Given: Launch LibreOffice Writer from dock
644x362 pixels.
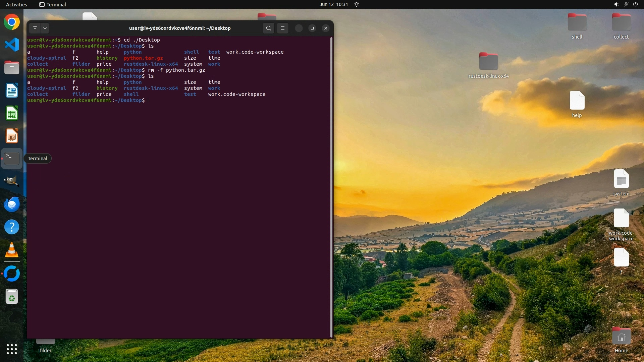Looking at the screenshot, I should pyautogui.click(x=12, y=90).
